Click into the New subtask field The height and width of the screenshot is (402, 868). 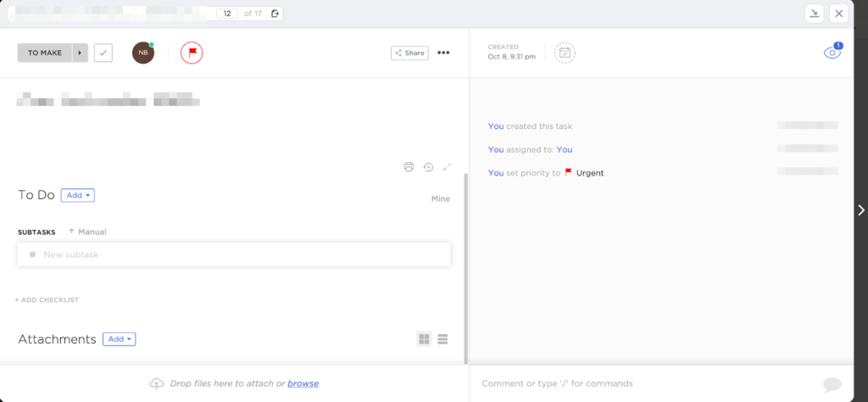(237, 254)
